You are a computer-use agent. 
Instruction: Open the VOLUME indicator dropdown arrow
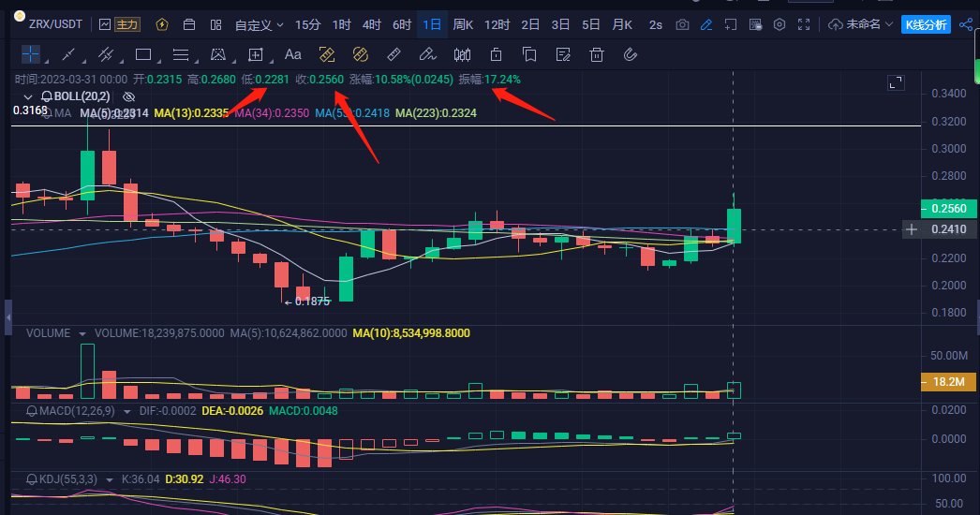tap(82, 333)
